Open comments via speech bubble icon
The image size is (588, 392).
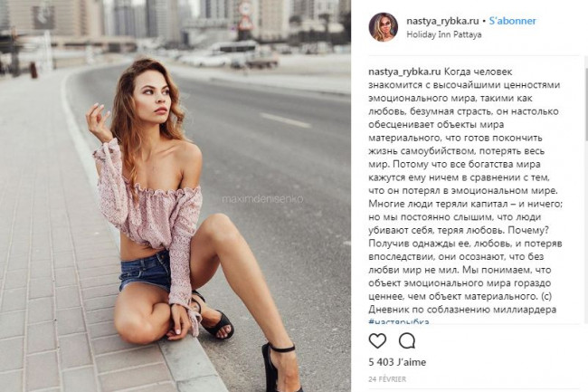(x=406, y=341)
